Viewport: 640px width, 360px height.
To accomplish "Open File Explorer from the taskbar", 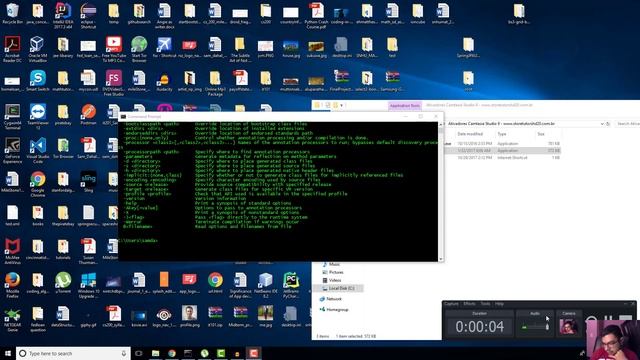I will [156, 353].
